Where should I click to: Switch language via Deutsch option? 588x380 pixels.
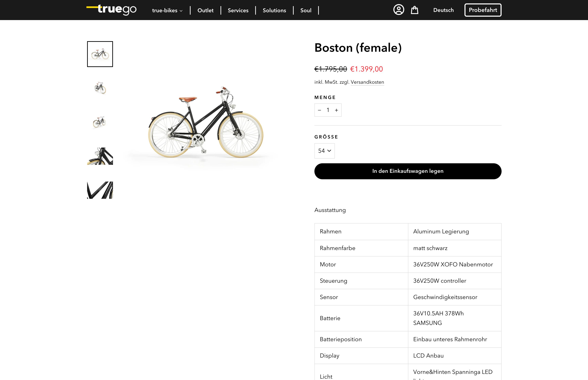point(443,10)
